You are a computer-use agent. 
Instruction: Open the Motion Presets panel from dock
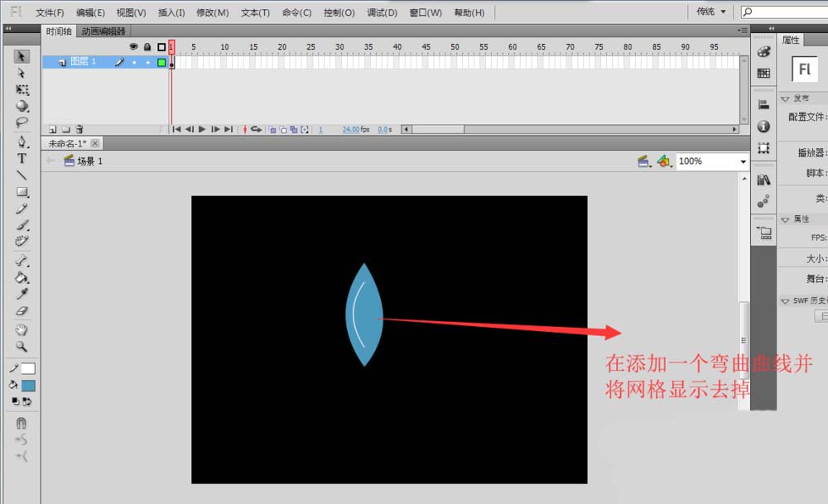click(x=763, y=202)
